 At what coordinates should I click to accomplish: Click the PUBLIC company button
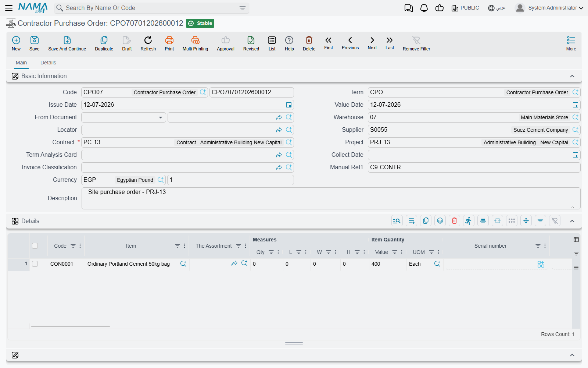[x=465, y=8]
